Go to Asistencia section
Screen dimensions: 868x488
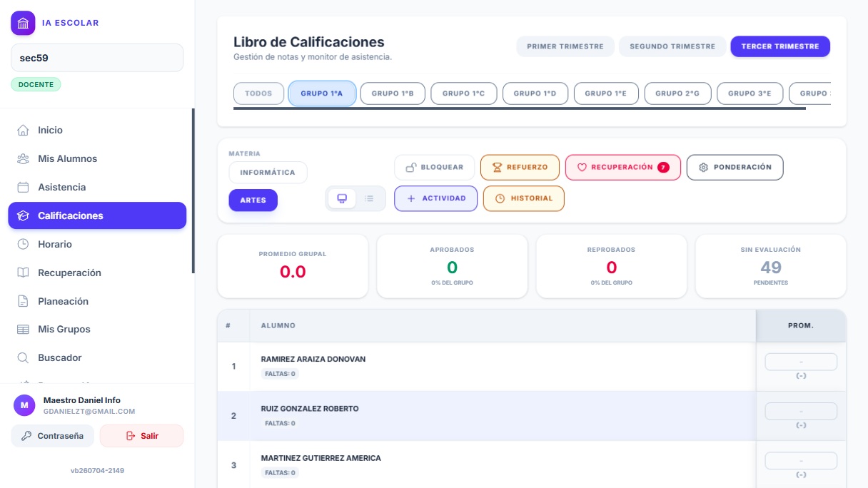(97, 187)
